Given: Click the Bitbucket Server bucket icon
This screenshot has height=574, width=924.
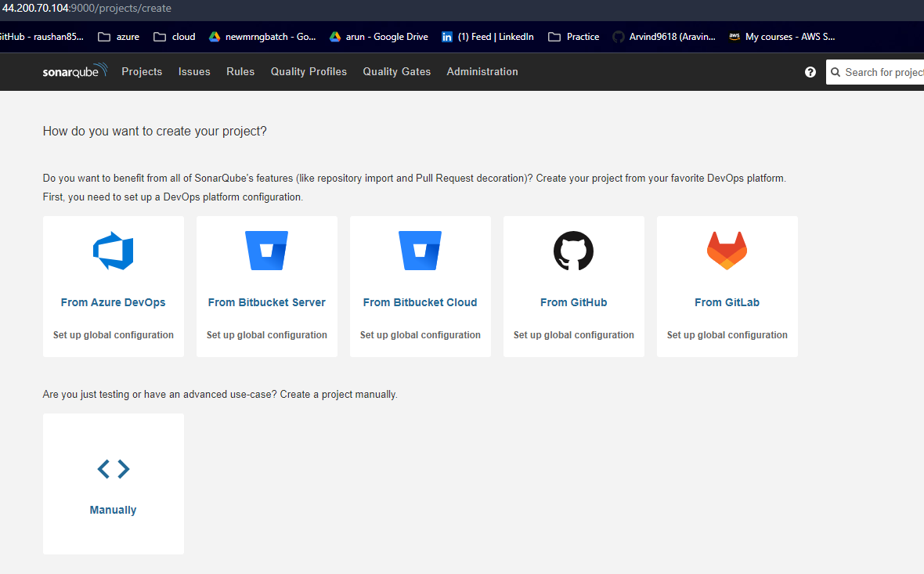Looking at the screenshot, I should (x=266, y=251).
